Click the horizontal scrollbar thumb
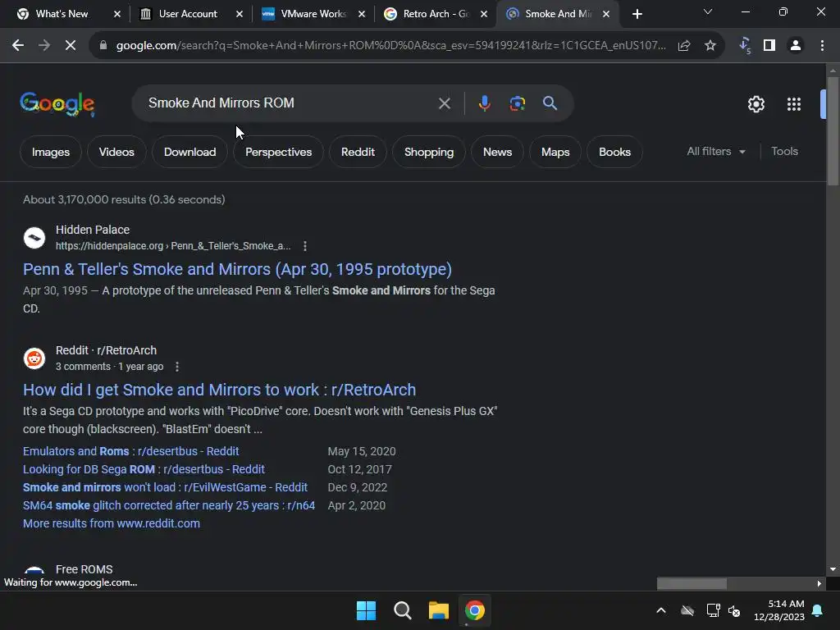The image size is (840, 630). click(x=692, y=583)
